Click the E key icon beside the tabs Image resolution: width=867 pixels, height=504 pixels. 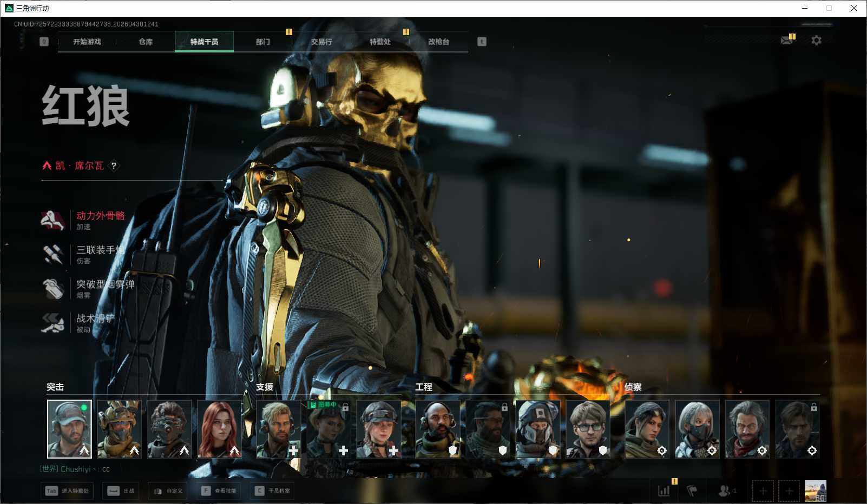click(x=482, y=42)
